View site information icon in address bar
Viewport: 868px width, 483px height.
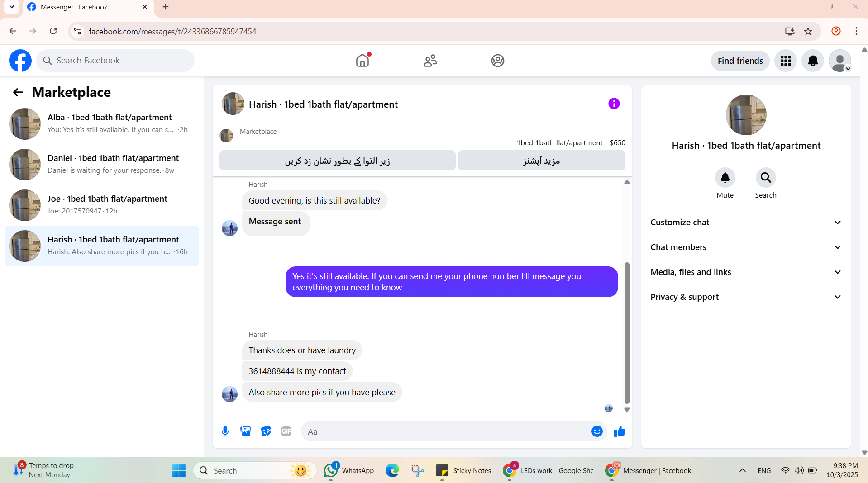(x=77, y=31)
